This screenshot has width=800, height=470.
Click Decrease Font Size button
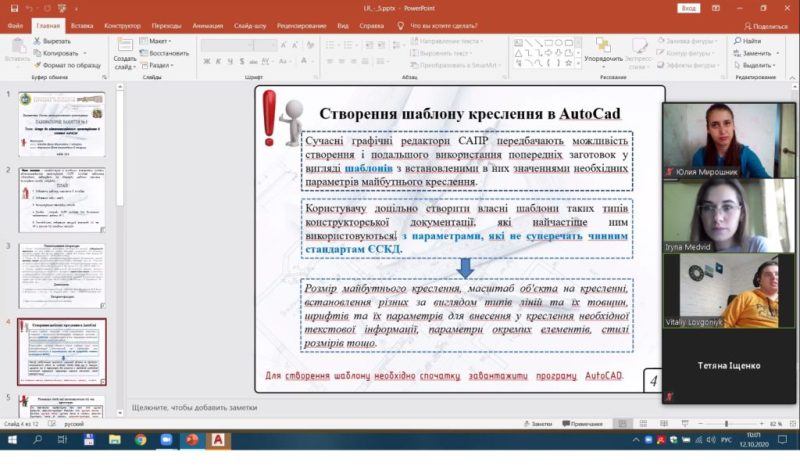(295, 45)
